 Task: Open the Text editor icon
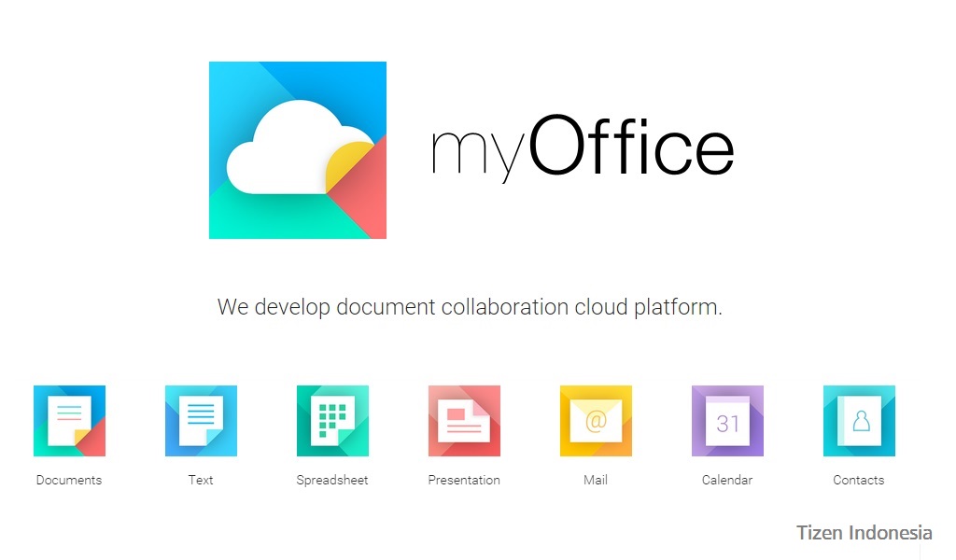[202, 420]
